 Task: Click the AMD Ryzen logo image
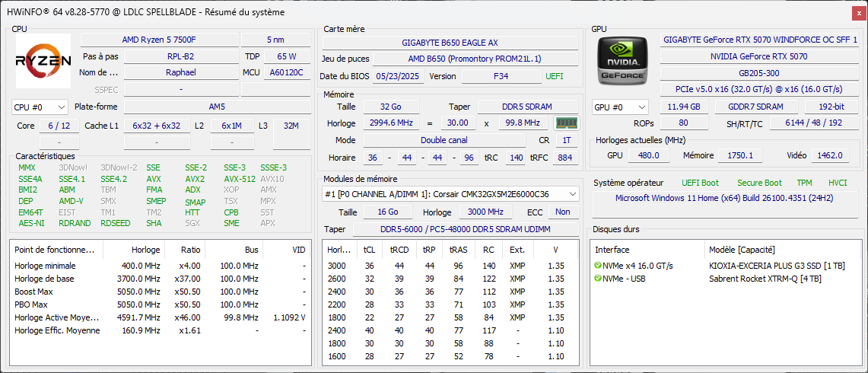(x=43, y=61)
